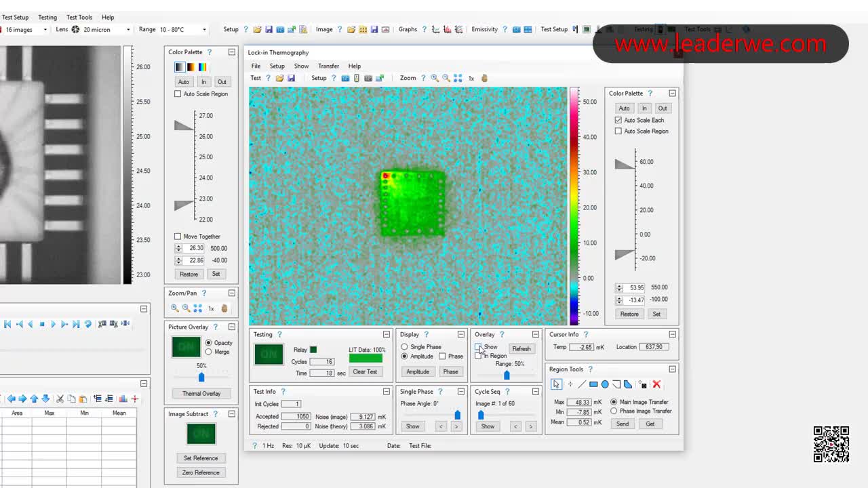Collapse the Overlay panel
This screenshot has width=868, height=488.
[536, 334]
